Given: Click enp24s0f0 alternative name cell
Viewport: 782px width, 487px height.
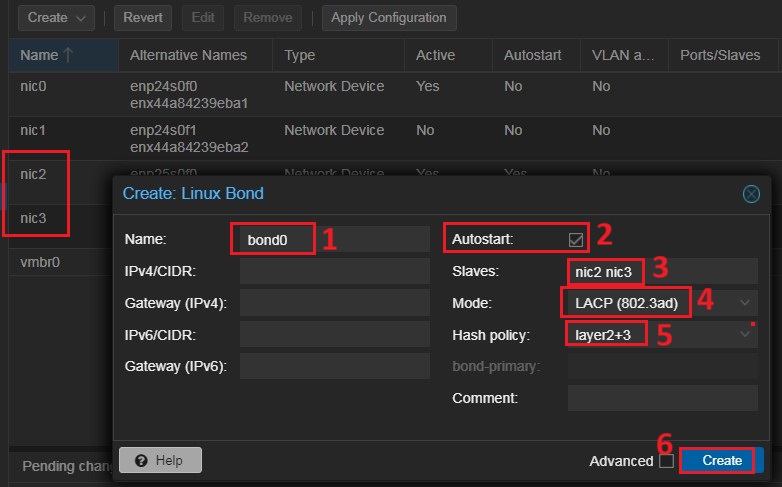Looking at the screenshot, I should (164, 86).
